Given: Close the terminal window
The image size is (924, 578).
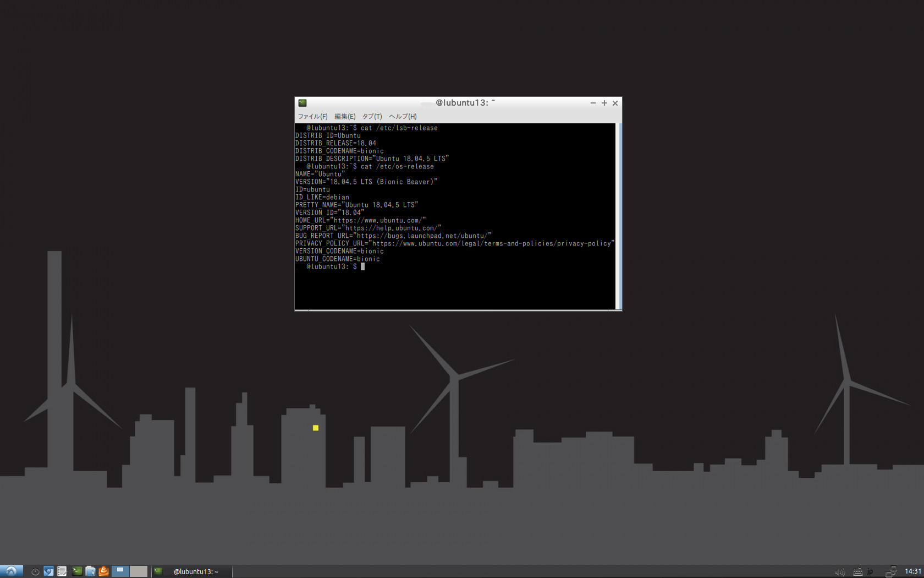Looking at the screenshot, I should click(x=615, y=103).
